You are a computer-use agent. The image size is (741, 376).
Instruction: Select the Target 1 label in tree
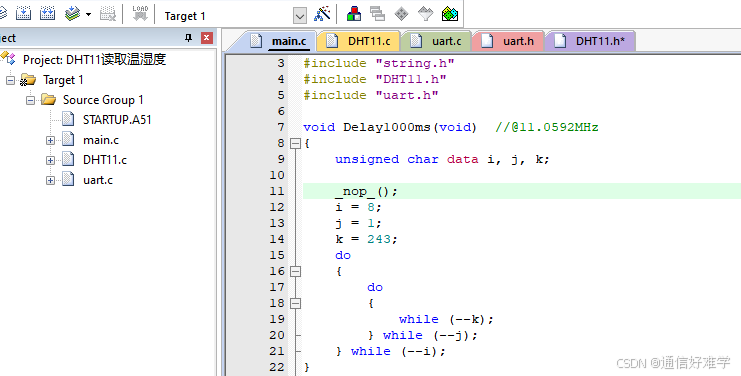click(63, 80)
